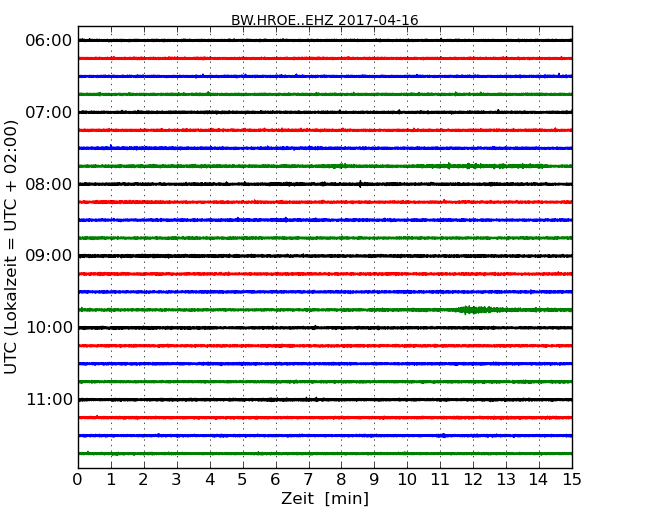Select the 06:00 time label

coord(48,41)
